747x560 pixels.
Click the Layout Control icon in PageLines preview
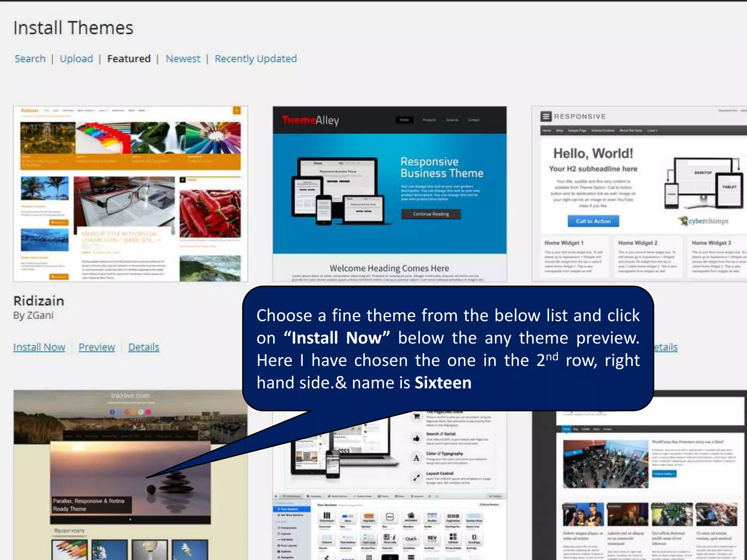point(417,477)
